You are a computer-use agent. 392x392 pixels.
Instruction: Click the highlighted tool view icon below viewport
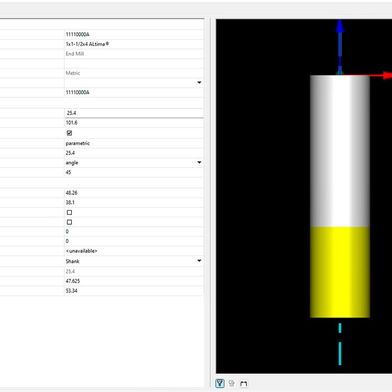[220, 383]
